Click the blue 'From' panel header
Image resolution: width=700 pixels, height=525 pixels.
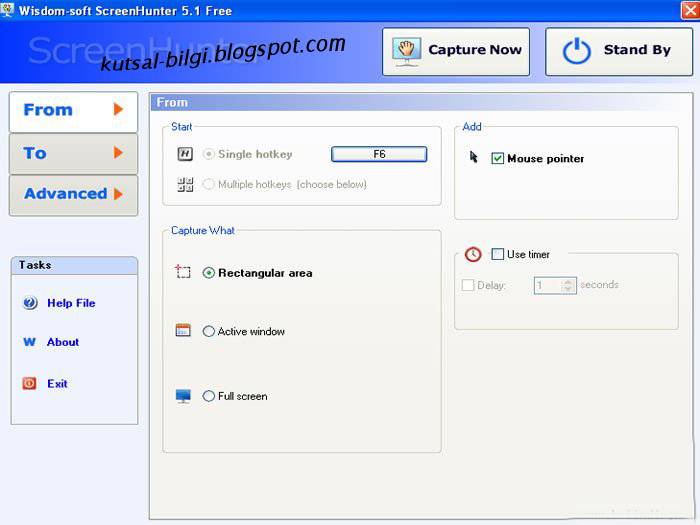tap(421, 102)
